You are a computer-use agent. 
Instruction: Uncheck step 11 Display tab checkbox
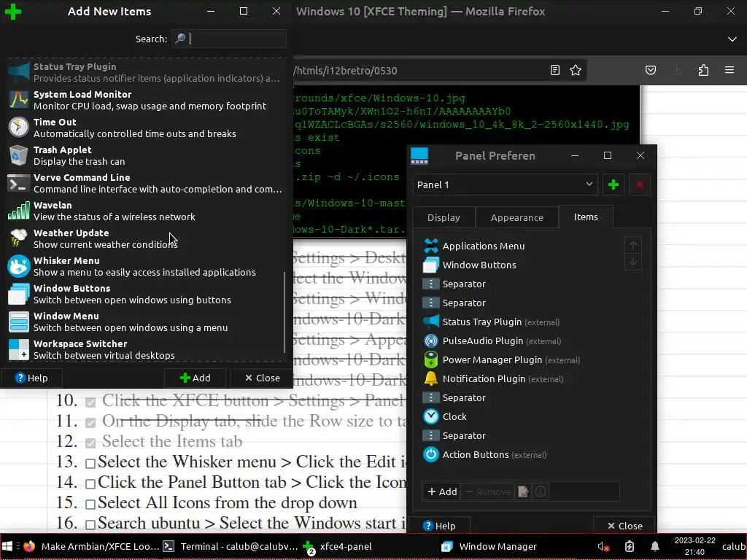(90, 422)
